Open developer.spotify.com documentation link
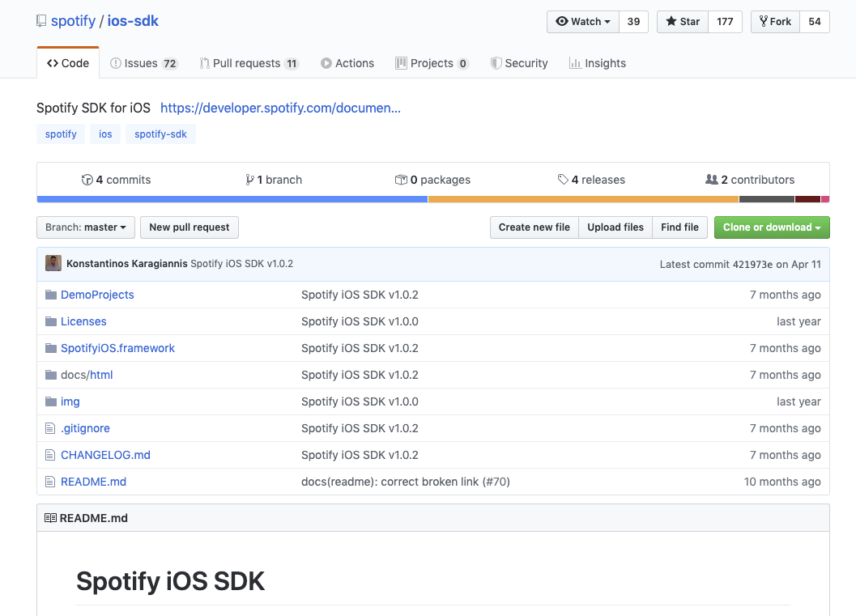856x616 pixels. [280, 108]
